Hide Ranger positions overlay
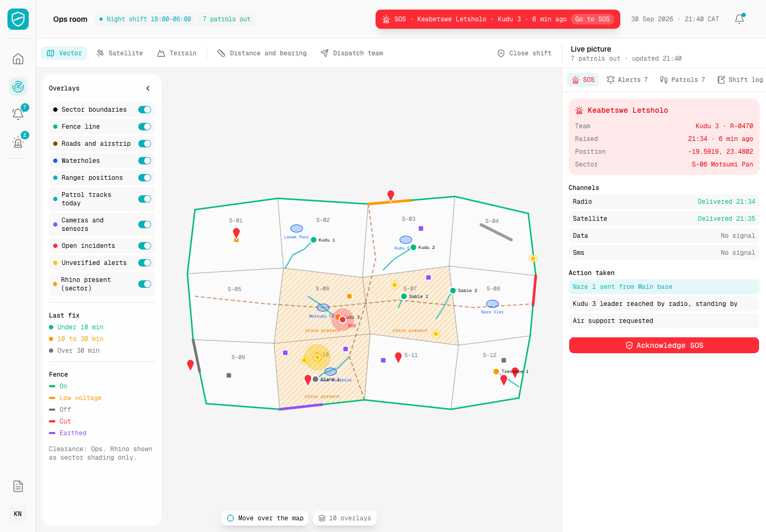766x532 pixels. [x=145, y=178]
